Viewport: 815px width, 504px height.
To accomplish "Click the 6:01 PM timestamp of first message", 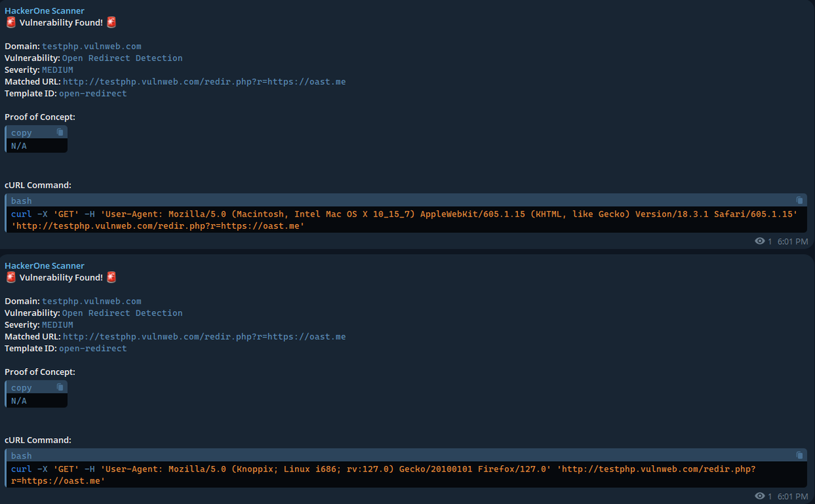I will [x=793, y=242].
